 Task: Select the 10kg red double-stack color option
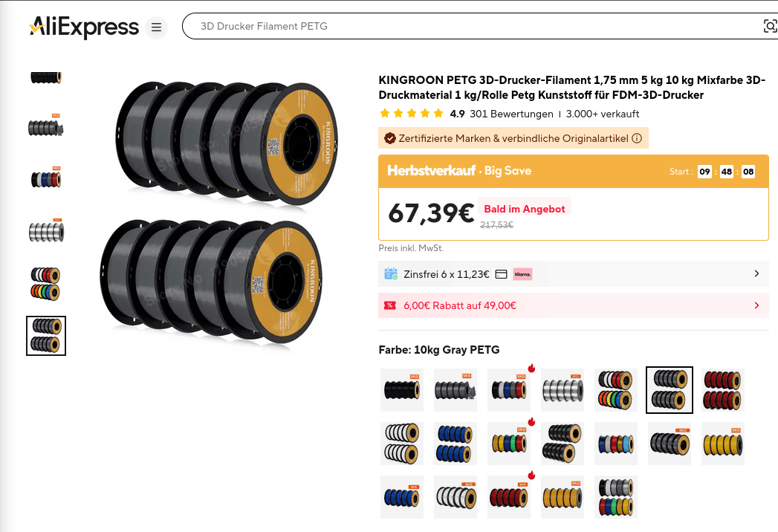coord(723,390)
